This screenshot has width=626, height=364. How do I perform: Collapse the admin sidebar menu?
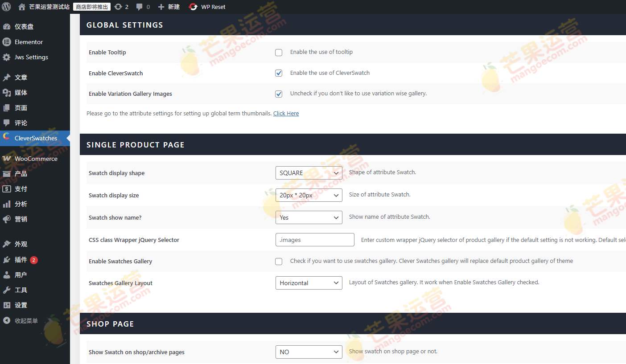click(x=26, y=320)
